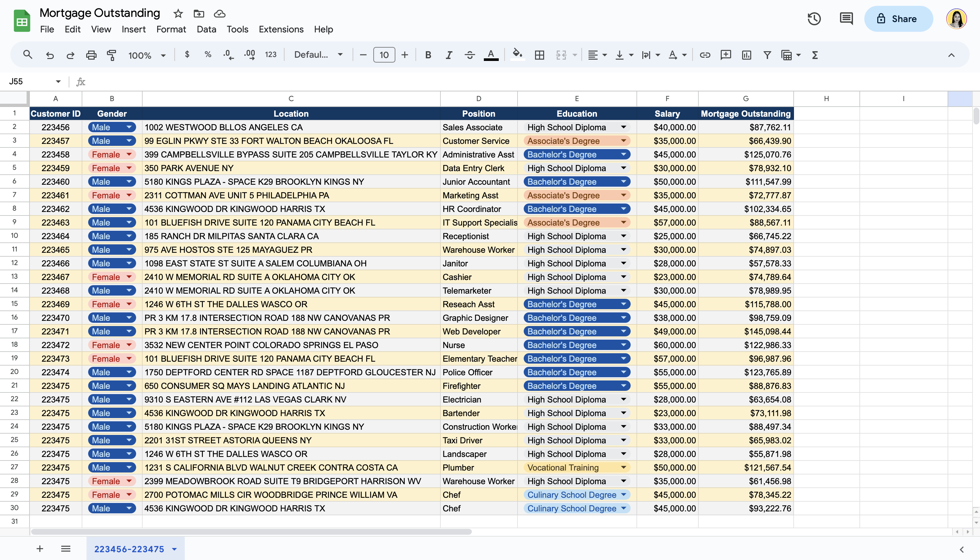Select the 223456-223475 sheet tab

(129, 549)
